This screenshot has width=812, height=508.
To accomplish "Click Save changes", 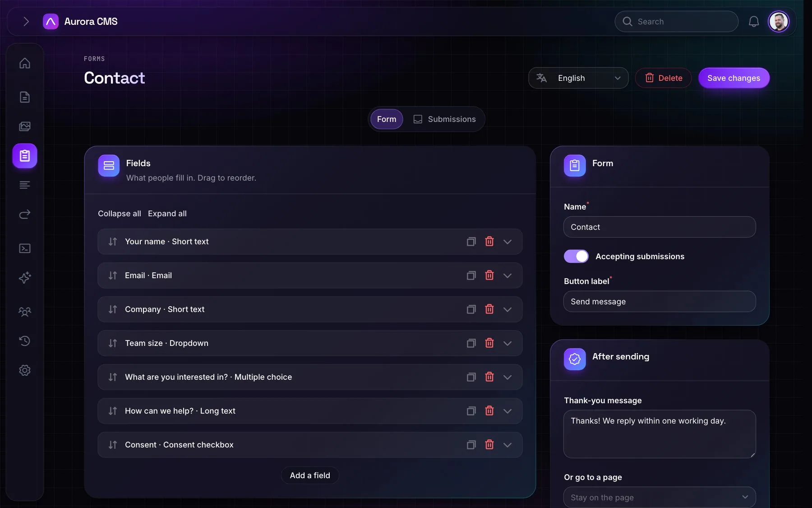I will click(734, 78).
